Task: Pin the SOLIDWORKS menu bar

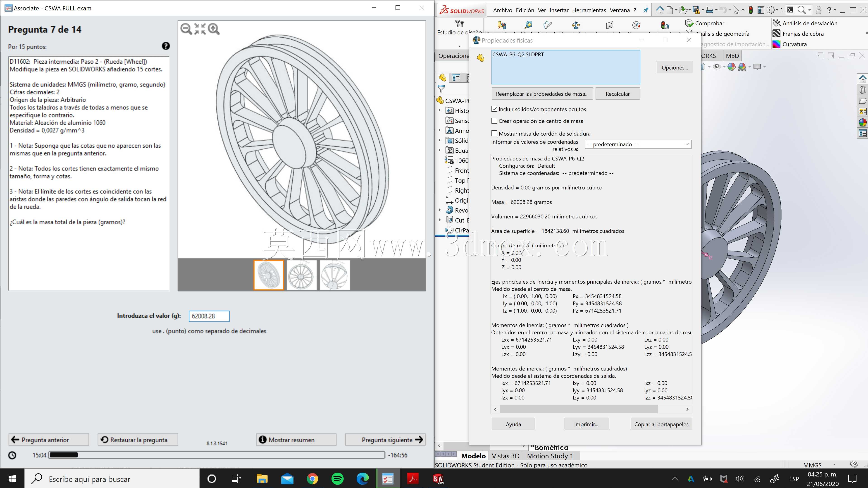Action: coord(646,10)
